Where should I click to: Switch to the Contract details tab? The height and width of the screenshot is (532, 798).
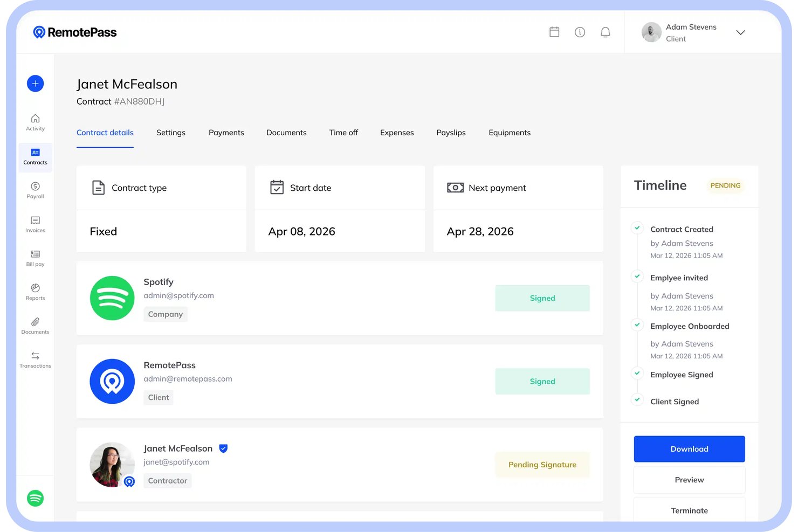105,133
